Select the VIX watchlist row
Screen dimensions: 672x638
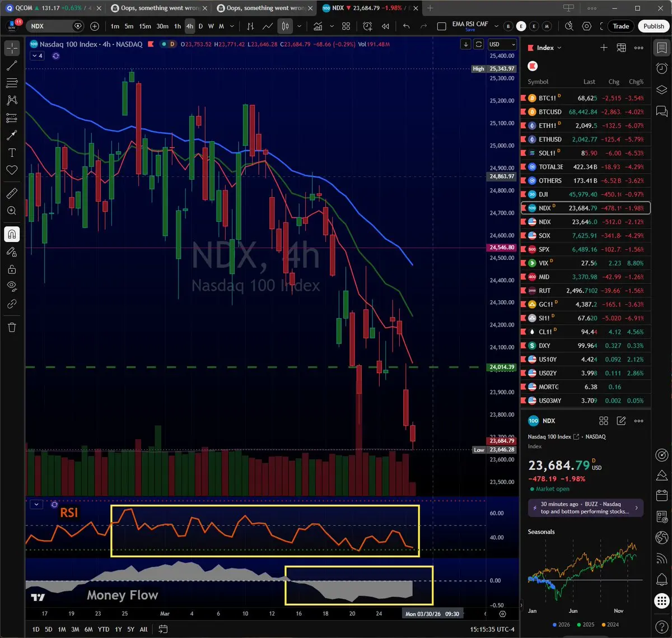pos(586,263)
